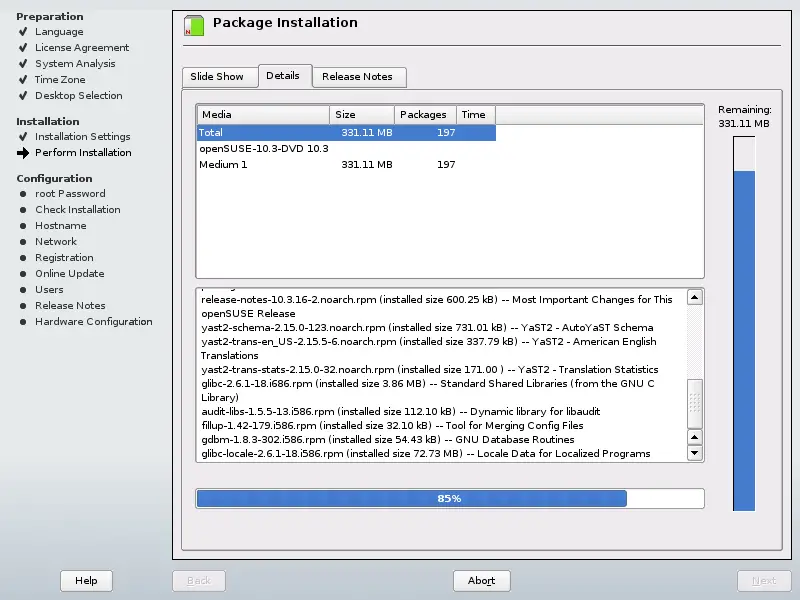This screenshot has height=600, width=800.
Task: Click the bullet beside root Password
Action: click(x=23, y=194)
